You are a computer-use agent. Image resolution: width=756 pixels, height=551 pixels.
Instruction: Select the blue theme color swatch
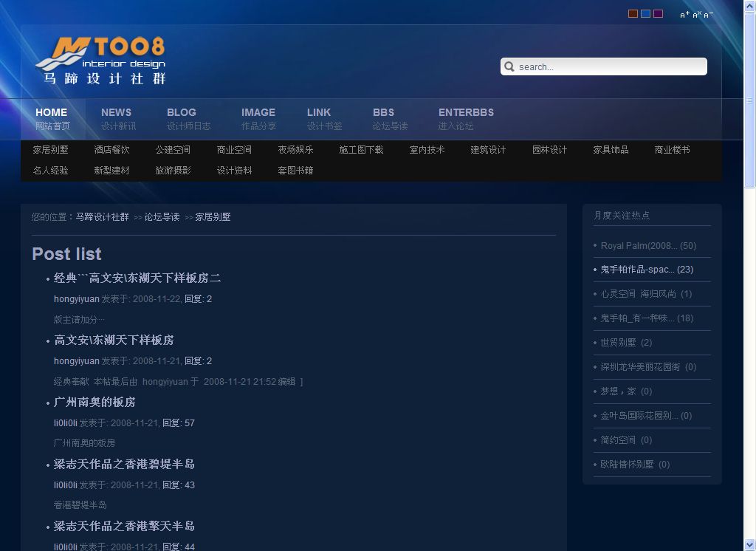[645, 13]
